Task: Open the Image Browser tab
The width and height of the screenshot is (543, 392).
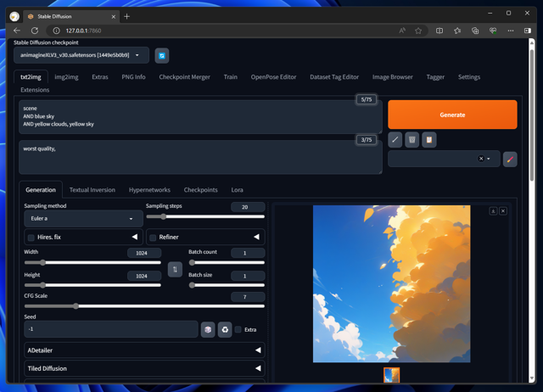Action: click(x=393, y=77)
